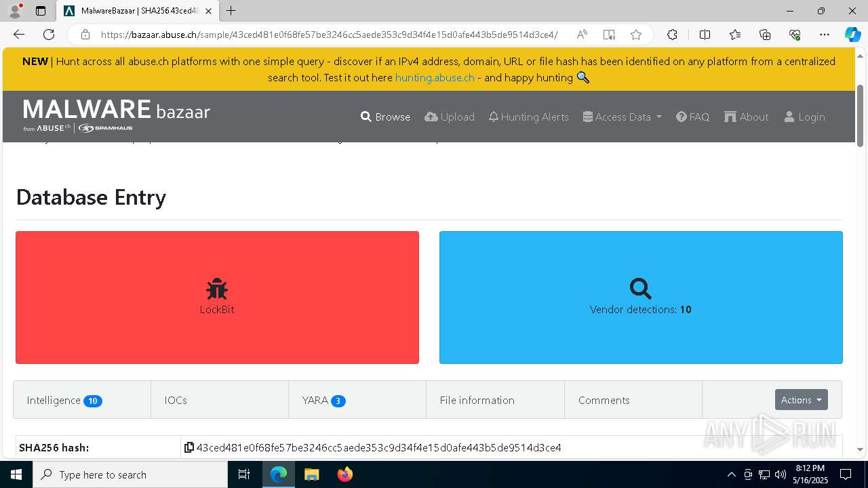Open tab actions menu icon
The image size is (868, 488).
coord(41,11)
